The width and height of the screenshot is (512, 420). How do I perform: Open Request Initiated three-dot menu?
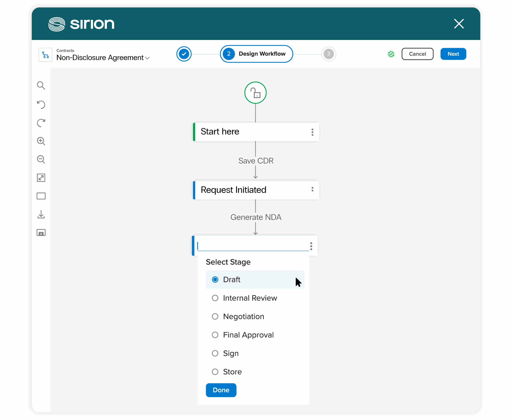point(312,189)
